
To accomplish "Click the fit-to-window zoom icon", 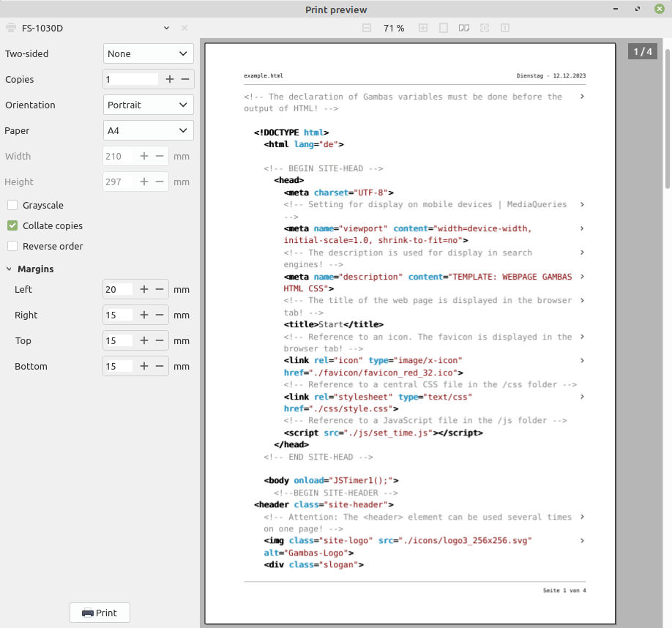I will tap(485, 28).
